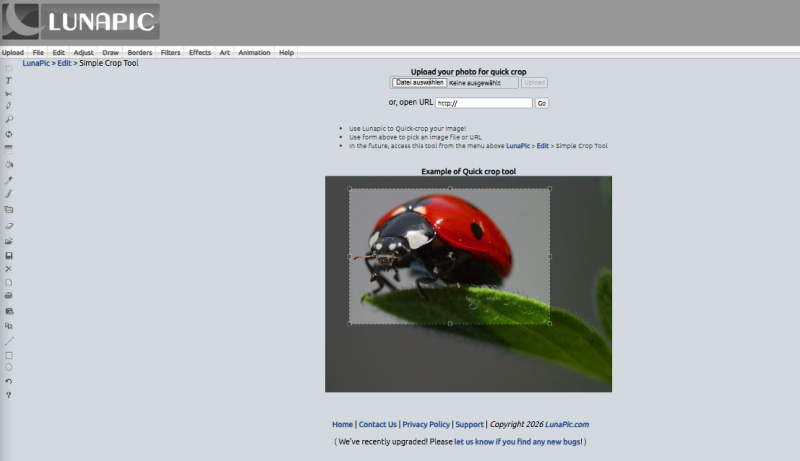Open the Adjust menu
Viewport: 800px width, 461px height.
(84, 53)
